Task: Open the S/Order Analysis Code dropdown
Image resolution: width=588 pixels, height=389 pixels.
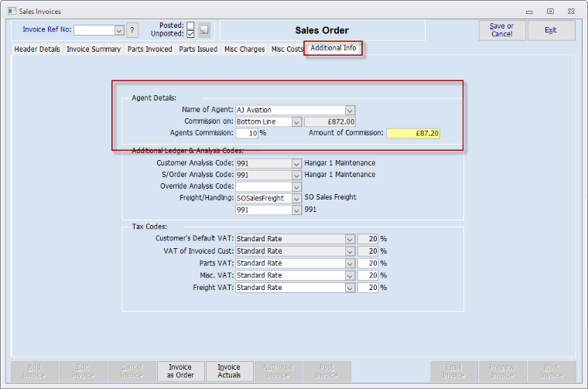Action: point(296,176)
